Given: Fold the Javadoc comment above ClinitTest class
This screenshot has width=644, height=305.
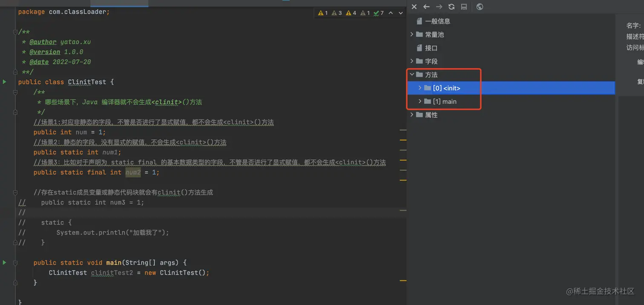Looking at the screenshot, I should point(14,32).
